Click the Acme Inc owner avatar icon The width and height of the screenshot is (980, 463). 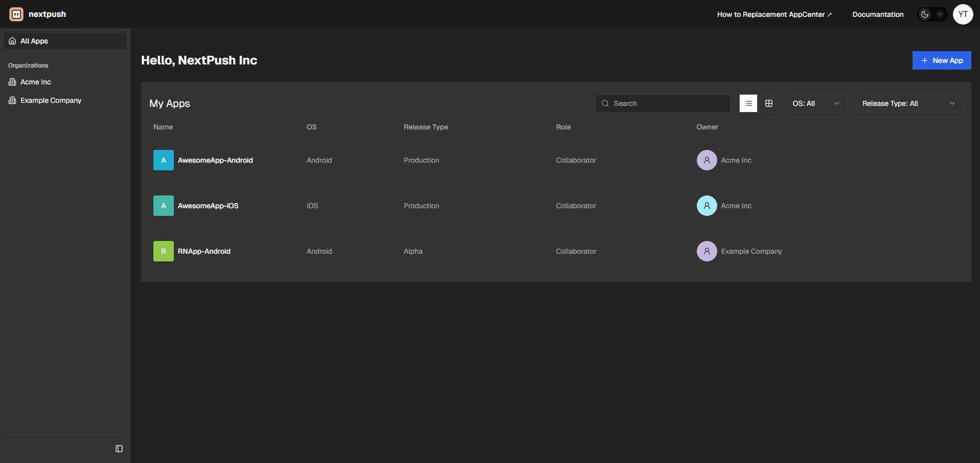pos(706,160)
